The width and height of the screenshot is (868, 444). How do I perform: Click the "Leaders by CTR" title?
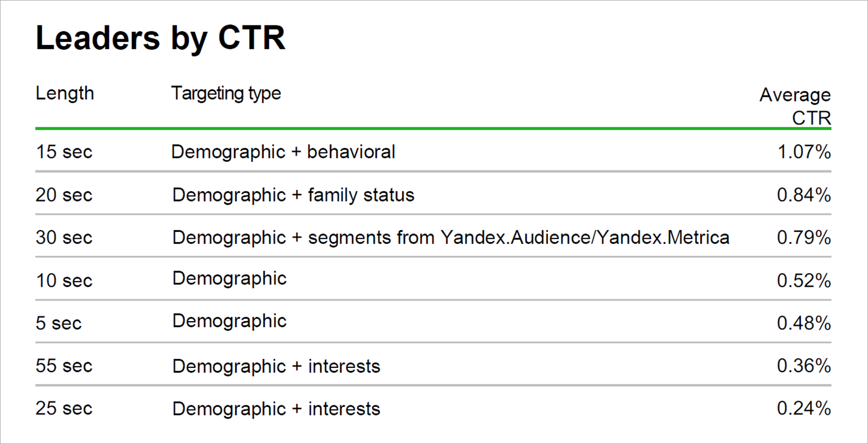(x=160, y=38)
